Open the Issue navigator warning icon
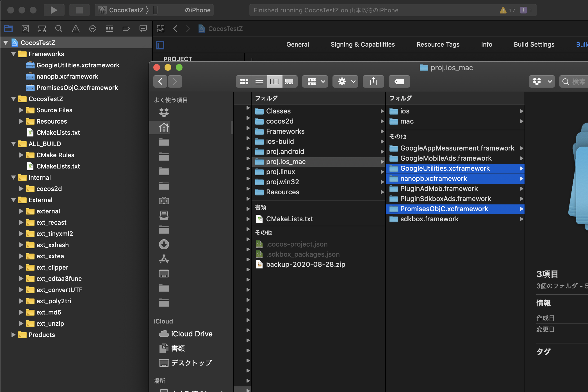The height and width of the screenshot is (392, 588). tap(76, 29)
